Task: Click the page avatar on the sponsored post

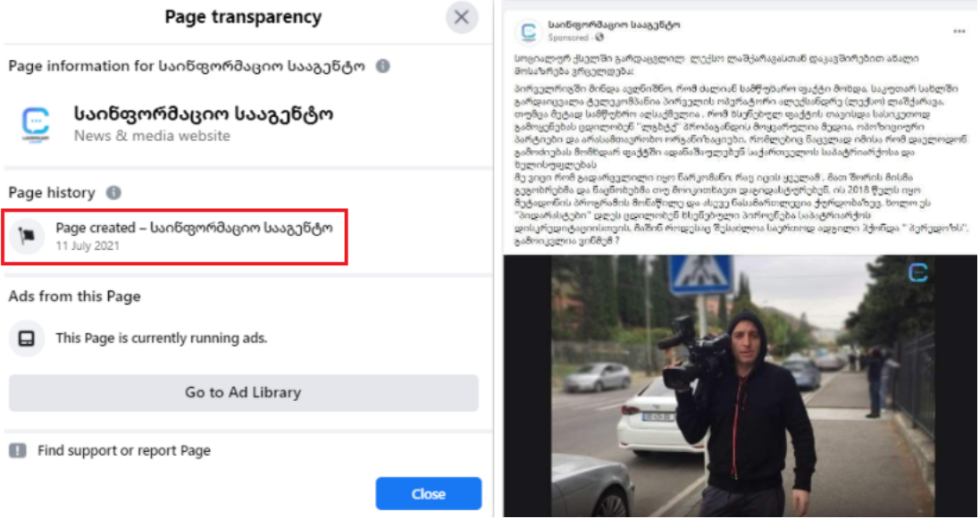Action: [529, 31]
